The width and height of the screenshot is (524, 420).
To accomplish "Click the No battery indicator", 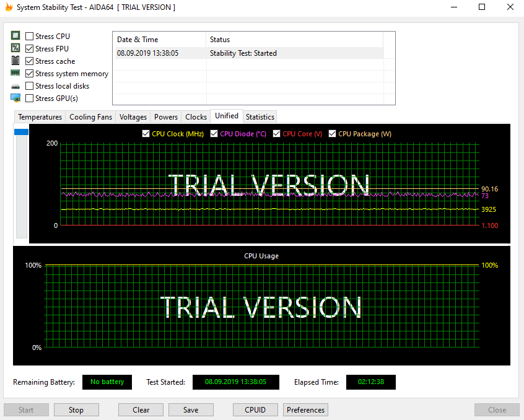I will coord(107,382).
